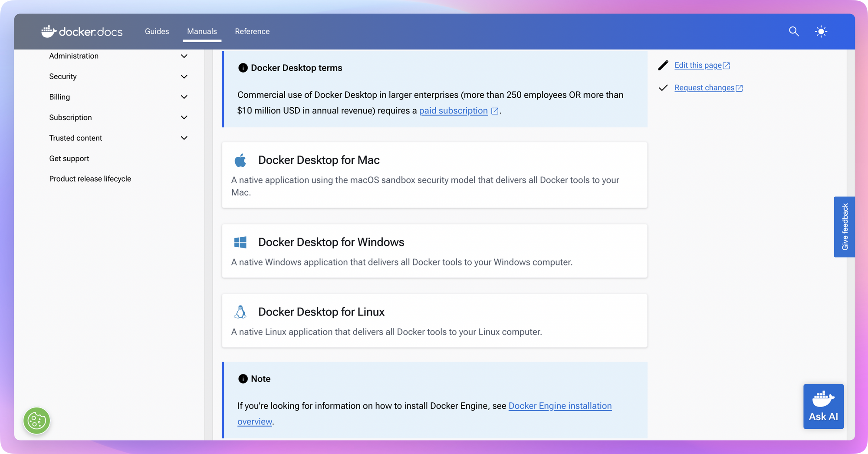This screenshot has width=868, height=454.
Task: Click the info icon next to Note
Action: (243, 379)
